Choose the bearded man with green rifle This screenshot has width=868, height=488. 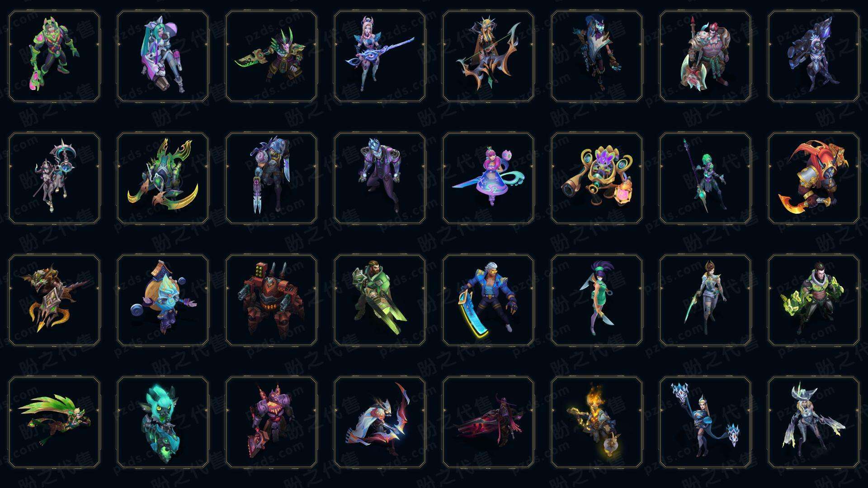(380, 300)
